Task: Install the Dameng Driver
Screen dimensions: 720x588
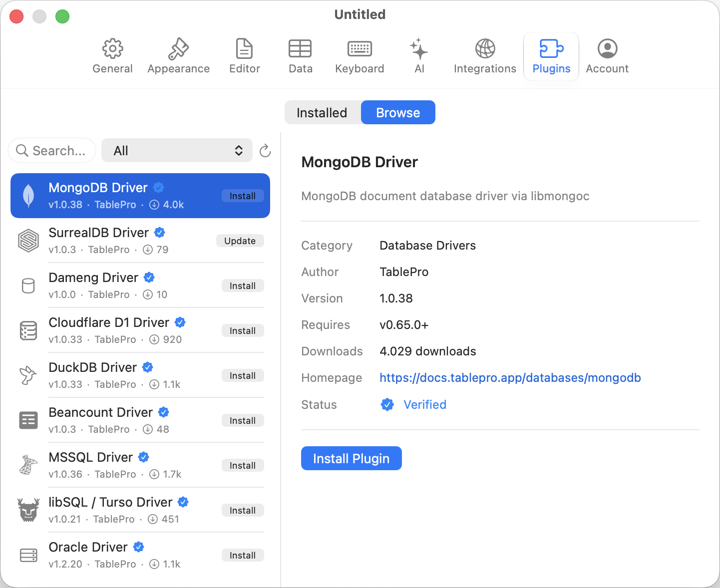Action: 243,286
